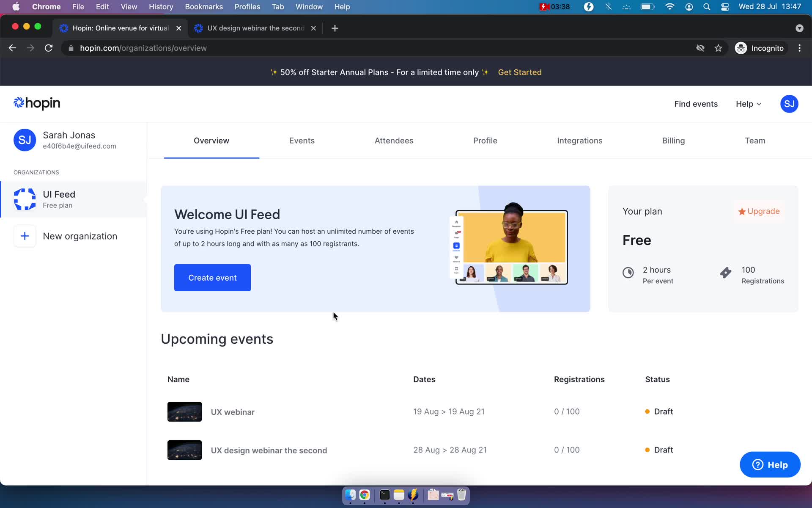This screenshot has width=812, height=508.
Task: Go to the Integrations tab
Action: pos(579,141)
